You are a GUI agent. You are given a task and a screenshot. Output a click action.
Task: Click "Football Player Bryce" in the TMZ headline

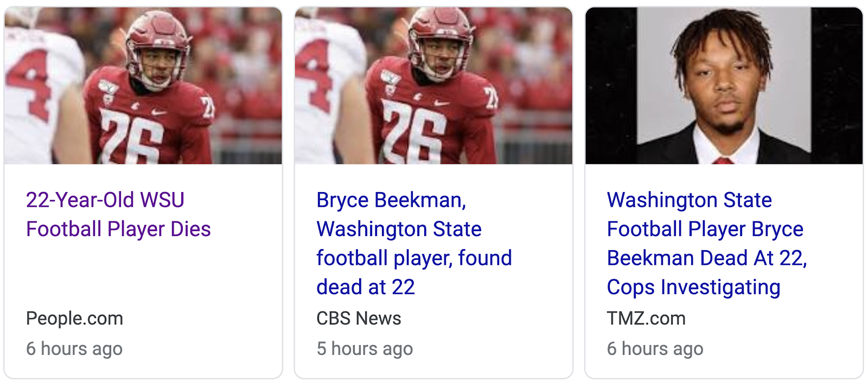click(x=705, y=229)
